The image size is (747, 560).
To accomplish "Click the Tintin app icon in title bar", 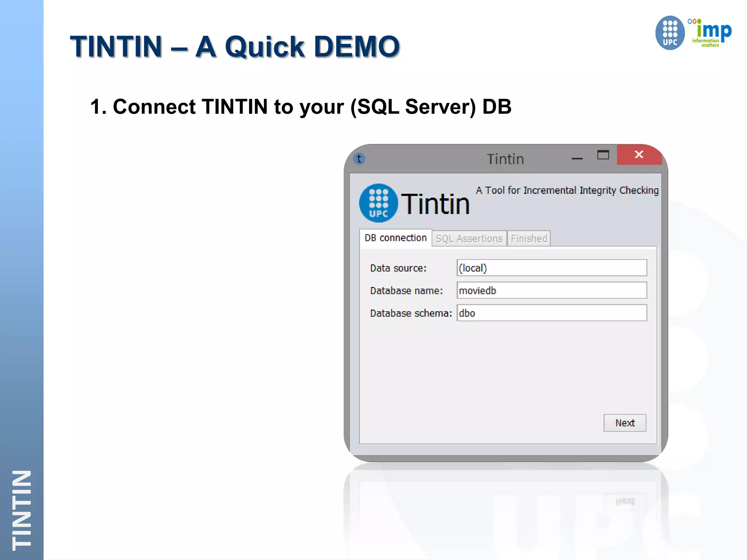I will (359, 159).
